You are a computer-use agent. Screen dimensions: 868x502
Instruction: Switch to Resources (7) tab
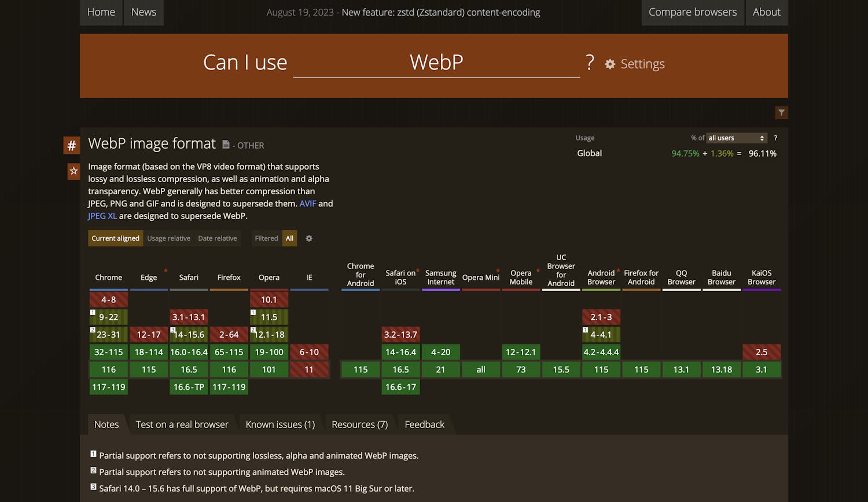coord(359,425)
